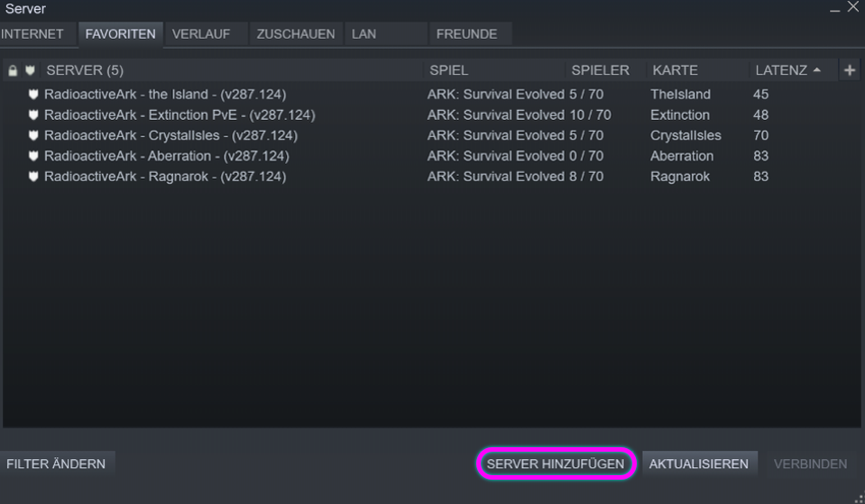The width and height of the screenshot is (865, 504).
Task: Click the plus icon to add column
Action: pos(850,70)
